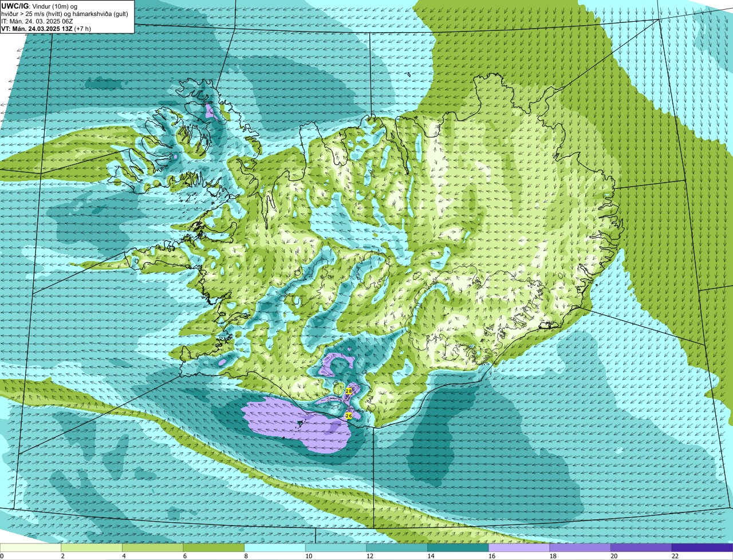Click the yellow peak gust marker labeled 28
The image size is (733, 560).
(x=348, y=391)
